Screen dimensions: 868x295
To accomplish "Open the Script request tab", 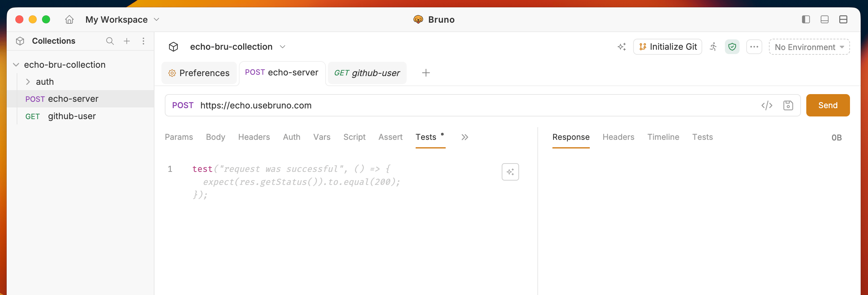I will point(355,137).
